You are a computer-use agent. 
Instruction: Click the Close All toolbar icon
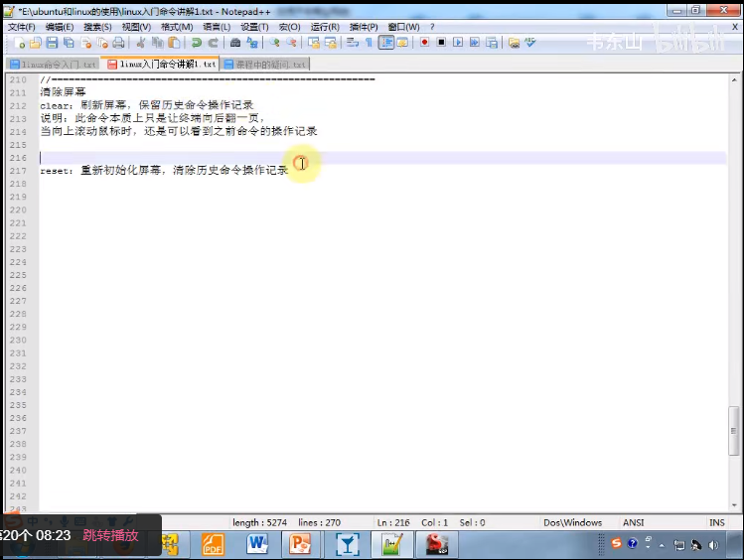pos(102,43)
